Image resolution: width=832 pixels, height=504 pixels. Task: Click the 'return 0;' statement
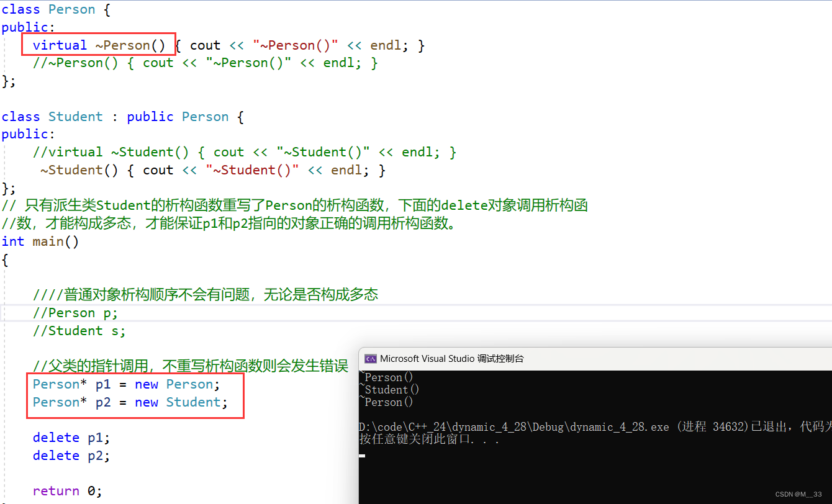pyautogui.click(x=68, y=491)
